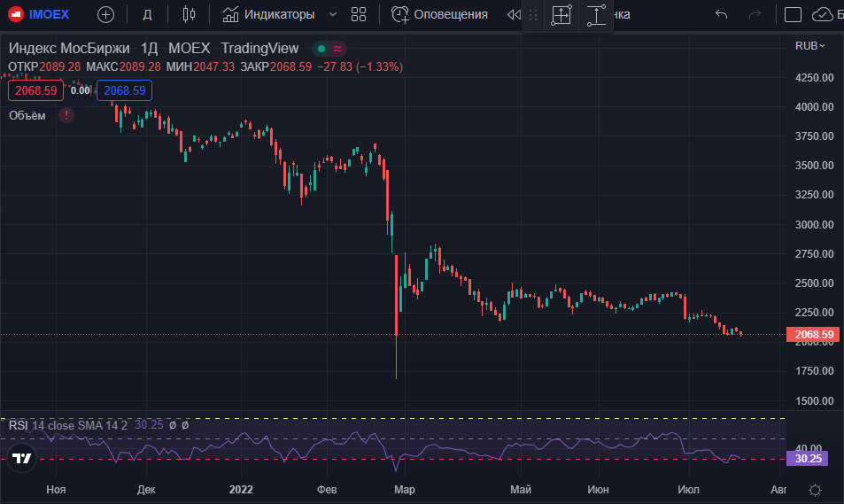
Task: Click the pink approximate data indicator
Action: tap(337, 49)
